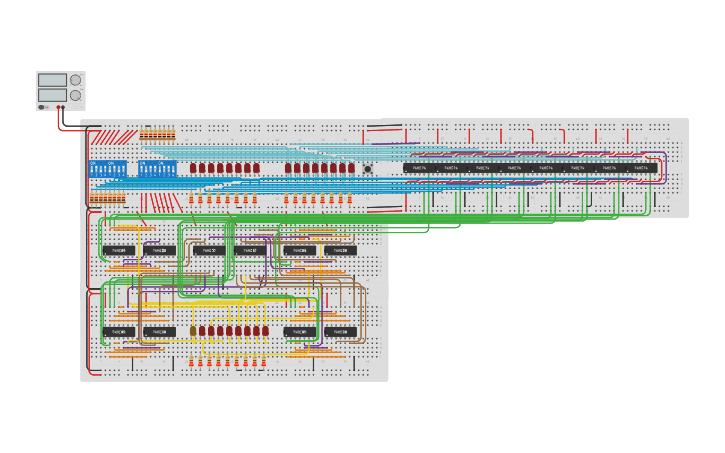Screen dimensions: 725x453
Task: Toggle switch 4 of the third DIP switch
Action: point(155,169)
